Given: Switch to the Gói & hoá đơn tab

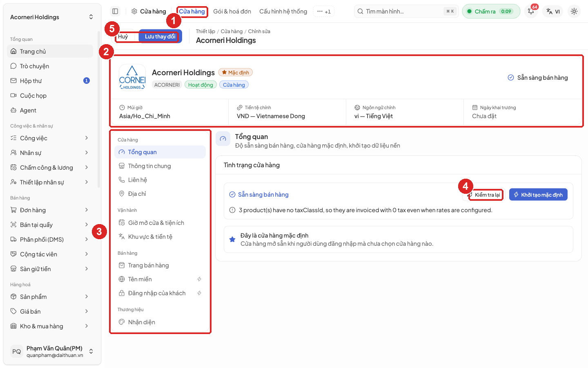Looking at the screenshot, I should [232, 11].
